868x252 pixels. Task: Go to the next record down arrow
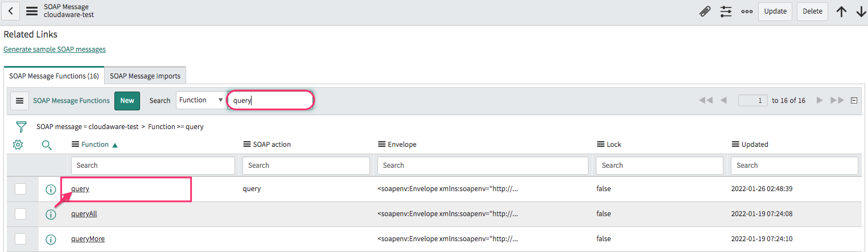coord(861,11)
